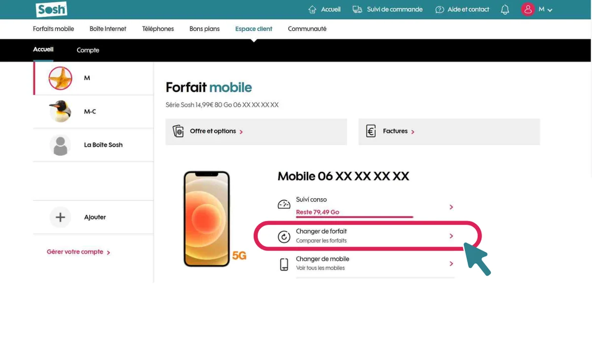The height and width of the screenshot is (364, 592).
Task: Click the Ajouter label
Action: [x=95, y=217]
